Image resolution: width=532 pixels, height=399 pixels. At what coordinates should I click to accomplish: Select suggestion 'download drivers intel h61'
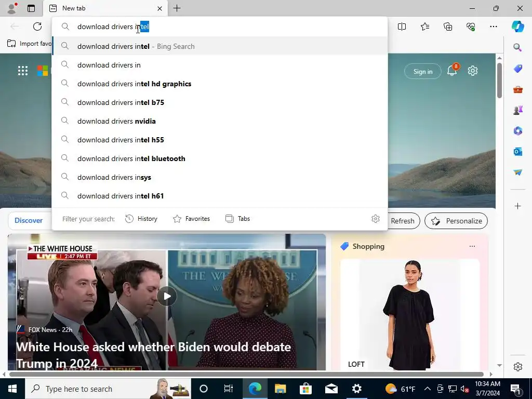click(220, 195)
